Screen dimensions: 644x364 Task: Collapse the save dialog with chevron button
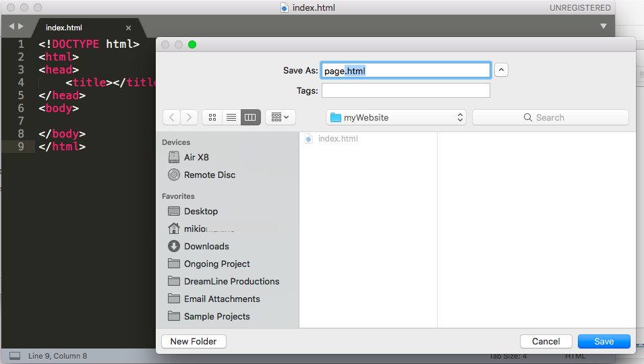501,69
